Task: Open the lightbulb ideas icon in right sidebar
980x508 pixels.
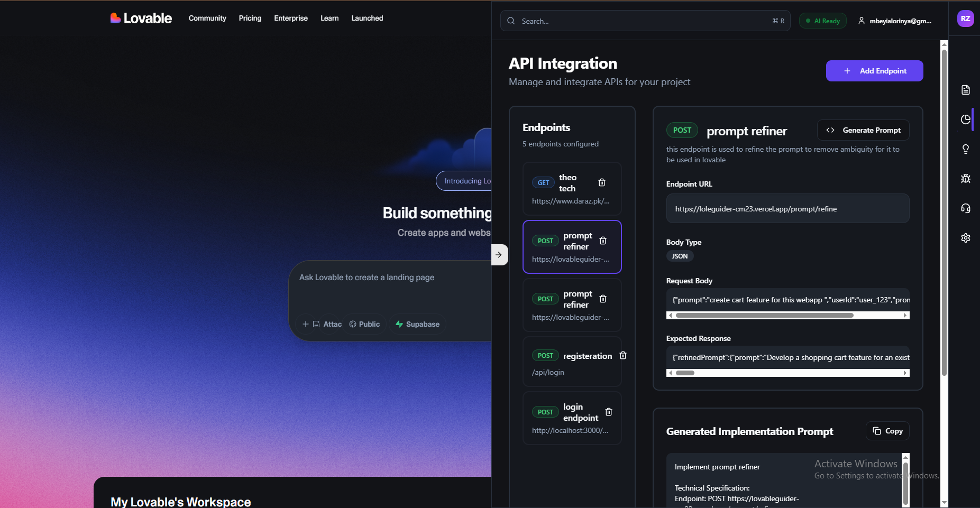Action: [x=965, y=149]
